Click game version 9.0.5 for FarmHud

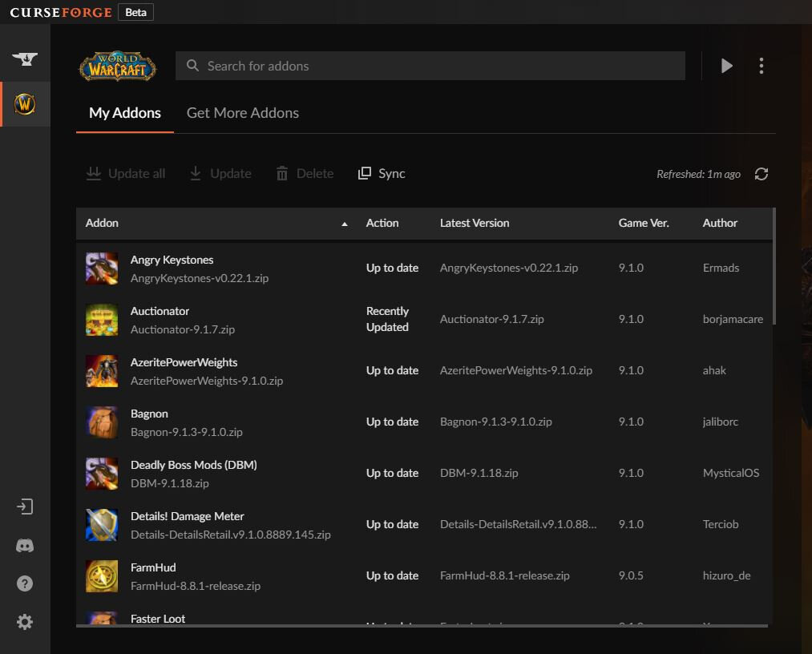pos(631,575)
